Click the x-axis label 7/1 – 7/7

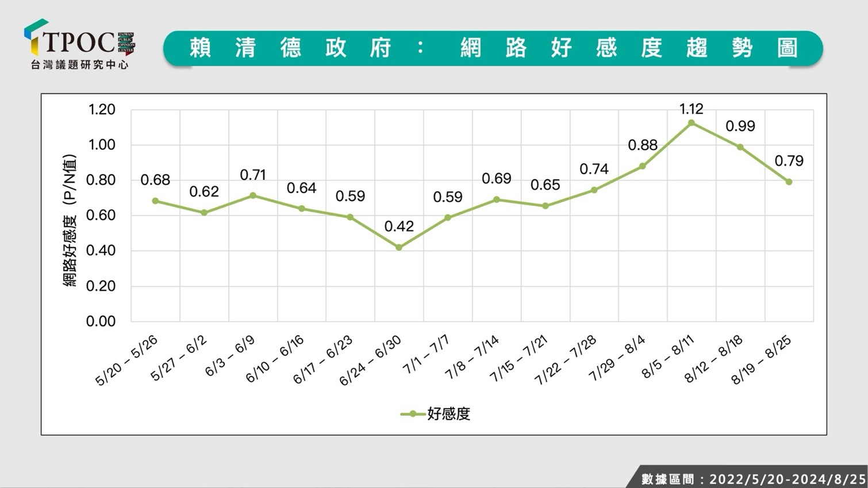(426, 355)
